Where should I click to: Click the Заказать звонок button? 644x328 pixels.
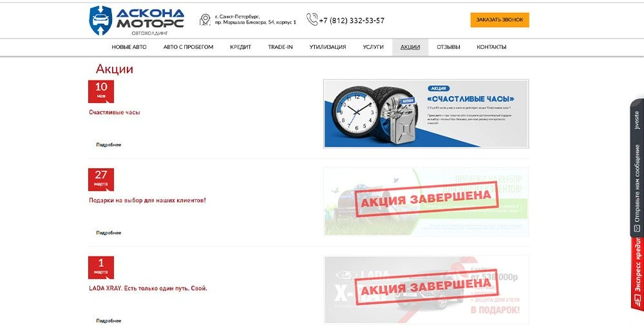[x=500, y=20]
